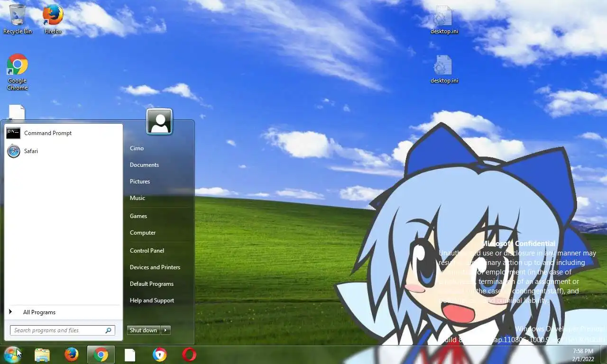Open the Shut down options arrow
This screenshot has width=607, height=364.
(166, 330)
